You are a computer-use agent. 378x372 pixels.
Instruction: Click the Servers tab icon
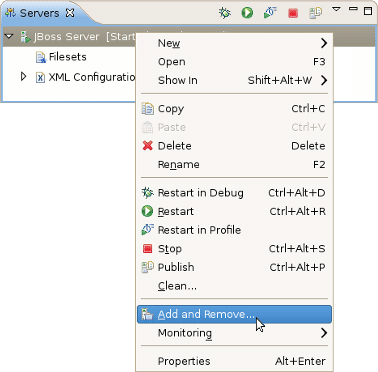[x=11, y=13]
